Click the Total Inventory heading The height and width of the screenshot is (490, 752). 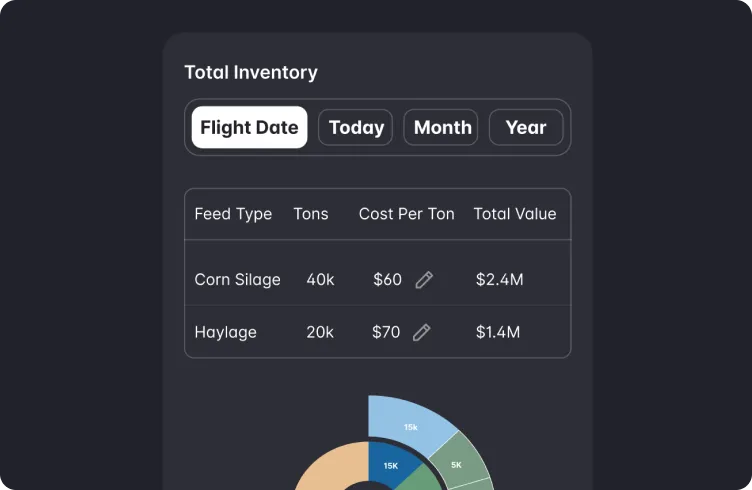pyautogui.click(x=251, y=72)
